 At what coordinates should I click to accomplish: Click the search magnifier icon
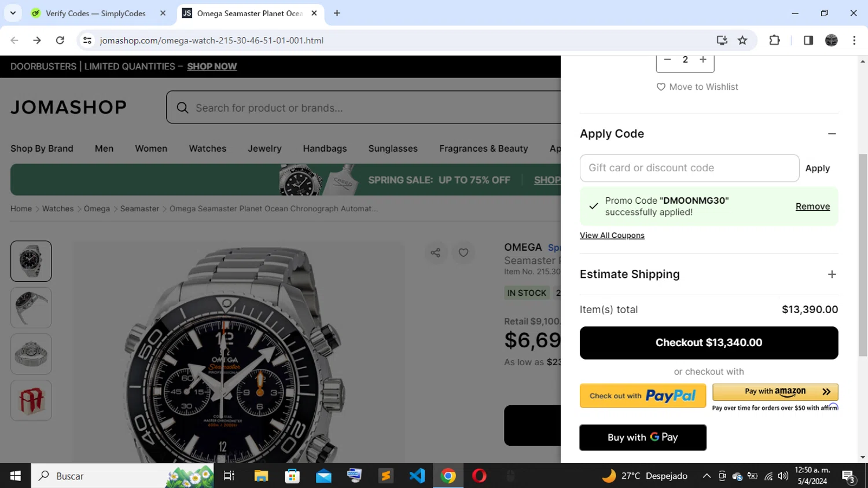coord(182,108)
